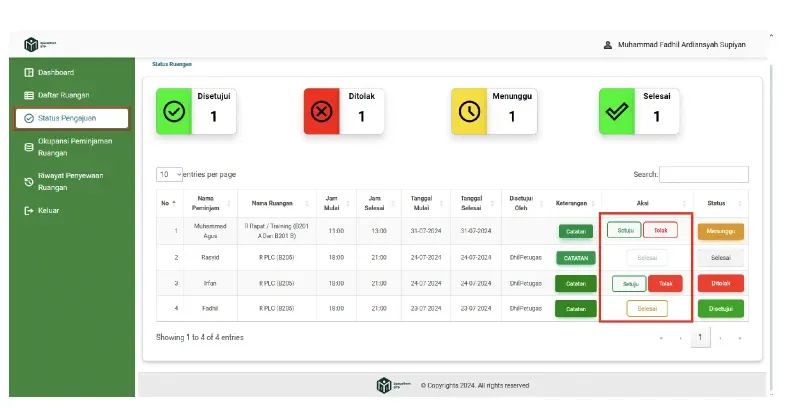Sort by Nama Ruangan column
The width and height of the screenshot is (794, 408).
coord(277,203)
